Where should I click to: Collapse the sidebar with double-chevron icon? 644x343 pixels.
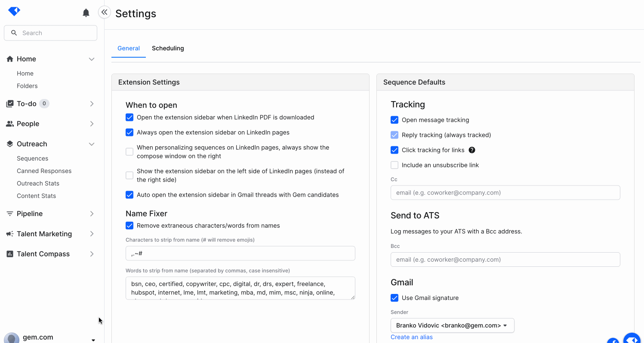pyautogui.click(x=105, y=12)
